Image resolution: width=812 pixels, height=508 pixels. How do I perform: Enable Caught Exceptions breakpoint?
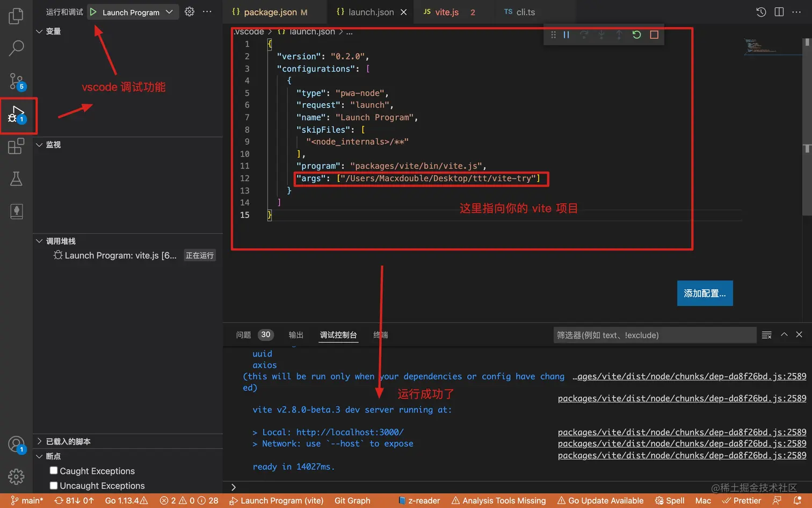coord(54,470)
